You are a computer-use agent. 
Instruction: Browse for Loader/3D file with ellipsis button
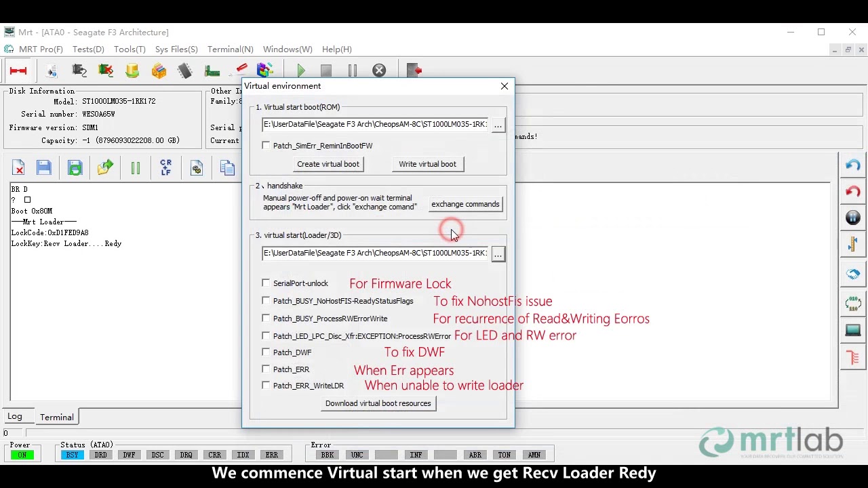coord(498,253)
